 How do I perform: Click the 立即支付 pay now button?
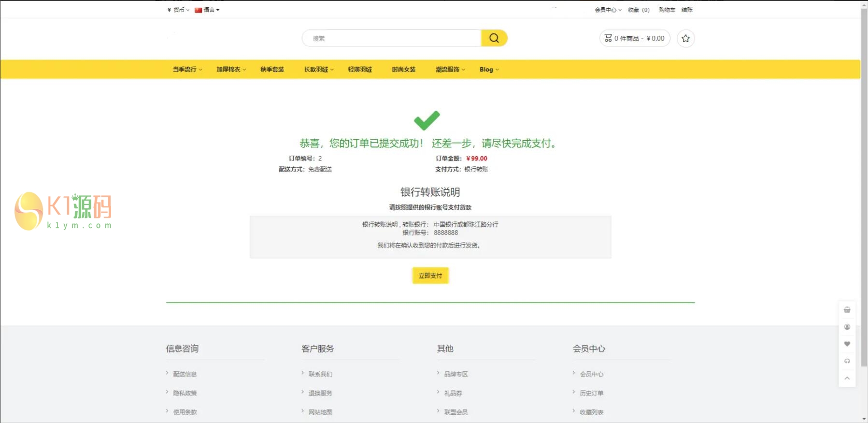click(x=430, y=276)
